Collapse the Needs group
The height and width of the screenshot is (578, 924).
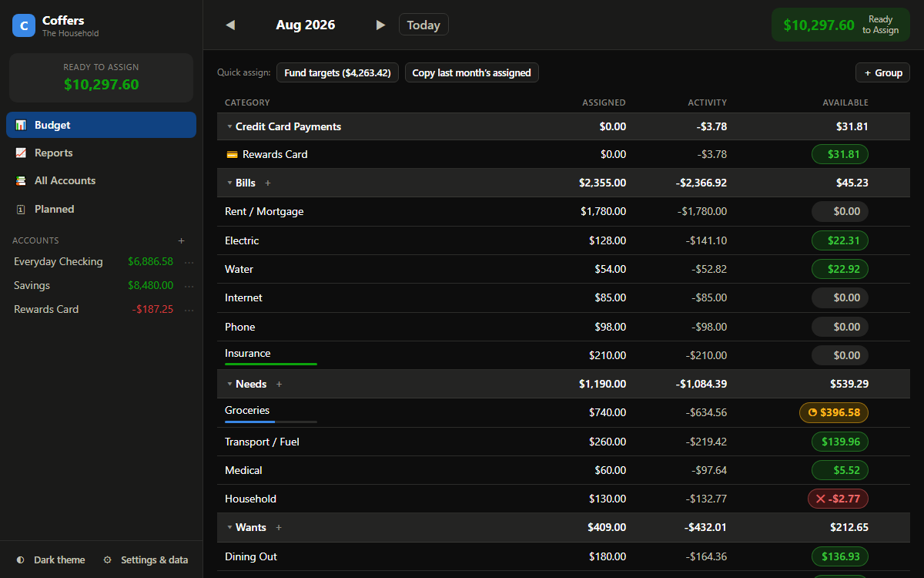tap(229, 384)
